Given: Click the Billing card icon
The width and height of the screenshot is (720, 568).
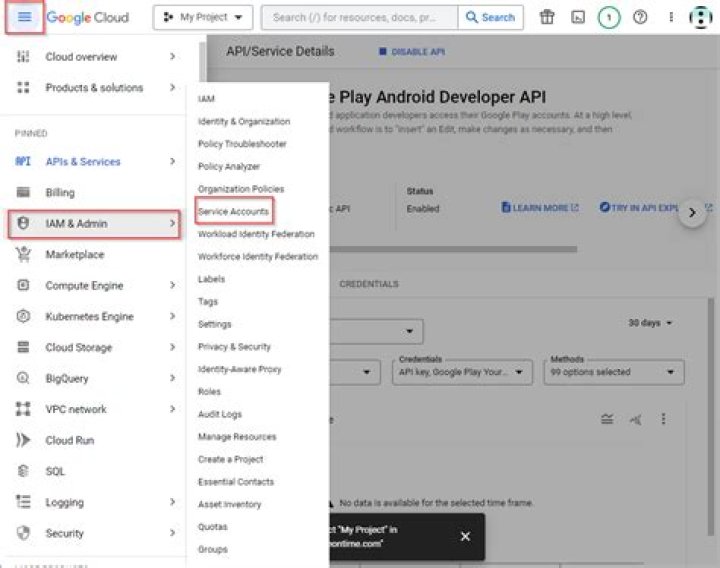Looking at the screenshot, I should [23, 192].
